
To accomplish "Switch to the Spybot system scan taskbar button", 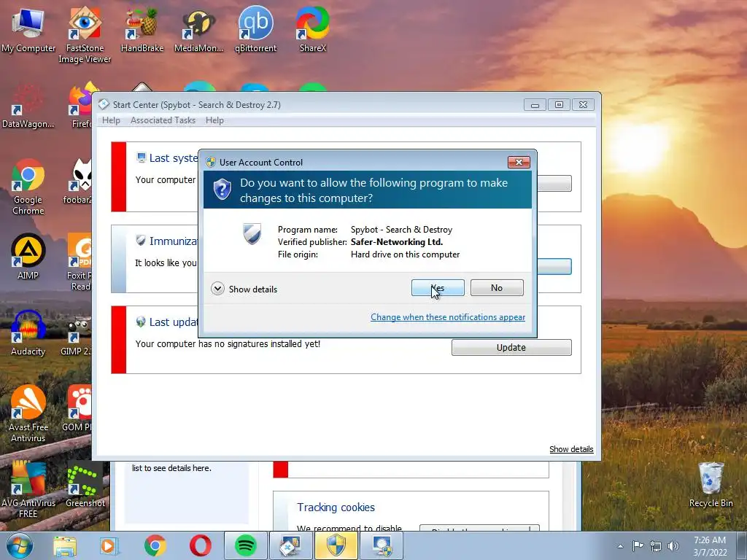I will [x=382, y=545].
